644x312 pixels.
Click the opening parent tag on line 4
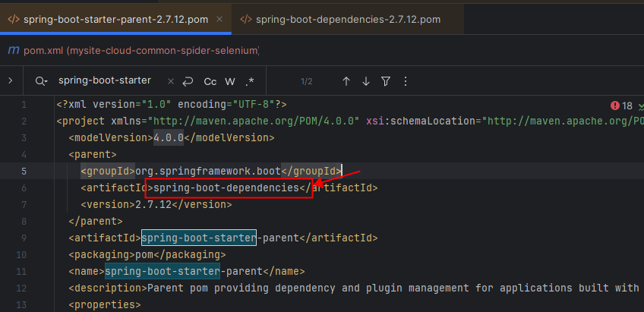pos(93,154)
